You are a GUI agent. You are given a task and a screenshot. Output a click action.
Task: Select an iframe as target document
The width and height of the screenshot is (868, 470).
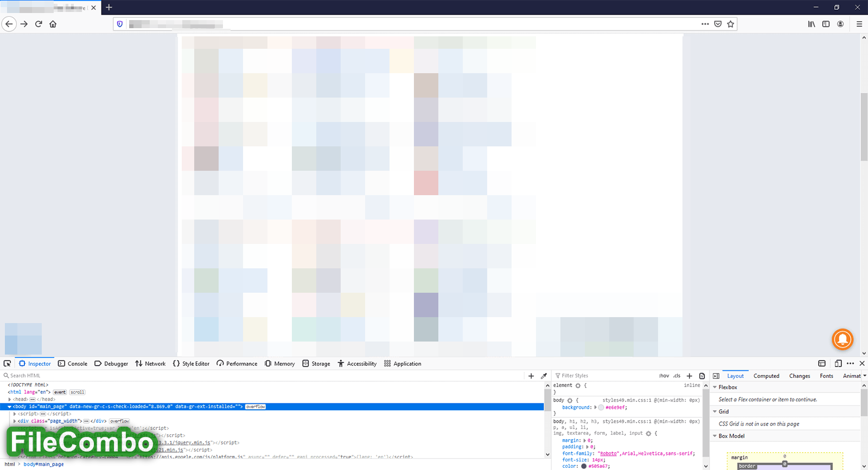tap(822, 364)
